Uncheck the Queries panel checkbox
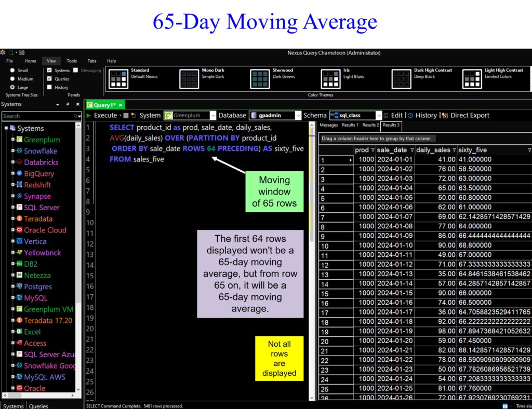Screen dimensions: 532x409 click(49, 79)
